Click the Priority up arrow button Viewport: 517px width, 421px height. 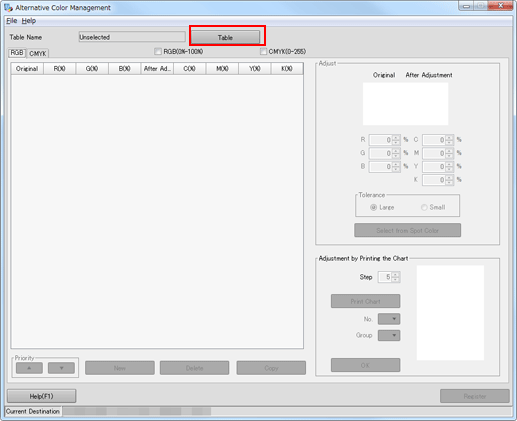pos(29,368)
